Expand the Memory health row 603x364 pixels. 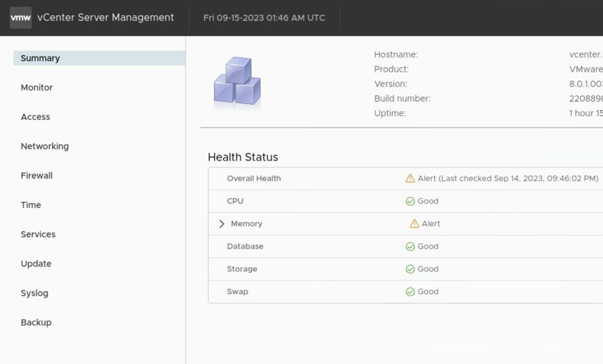click(222, 224)
